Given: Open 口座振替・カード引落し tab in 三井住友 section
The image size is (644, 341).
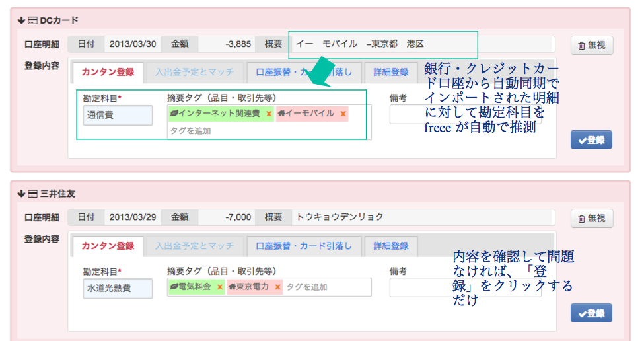Looking at the screenshot, I should pyautogui.click(x=304, y=246).
